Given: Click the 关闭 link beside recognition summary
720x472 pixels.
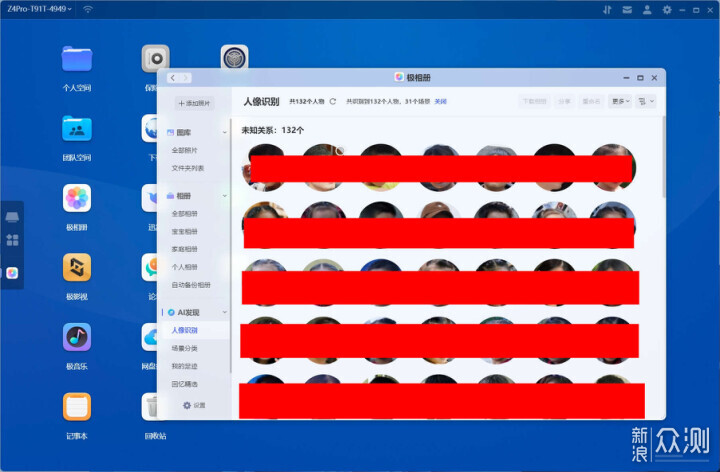Looking at the screenshot, I should click(x=440, y=101).
